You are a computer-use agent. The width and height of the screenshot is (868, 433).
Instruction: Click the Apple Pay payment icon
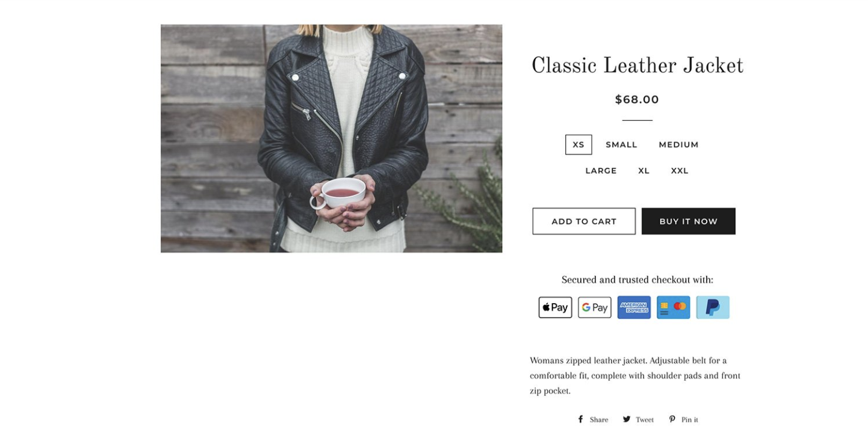tap(555, 307)
